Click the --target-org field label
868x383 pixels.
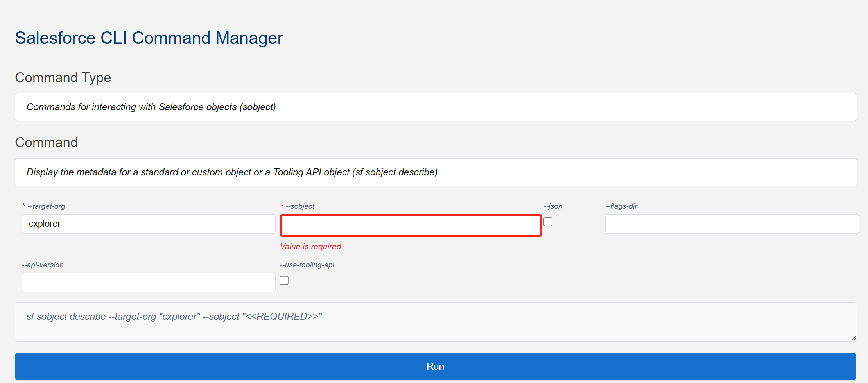[46, 206]
